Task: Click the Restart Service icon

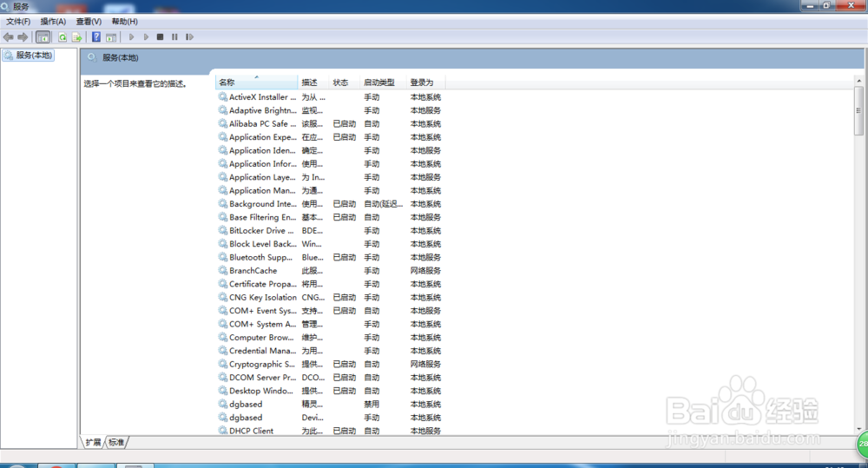Action: click(x=189, y=37)
